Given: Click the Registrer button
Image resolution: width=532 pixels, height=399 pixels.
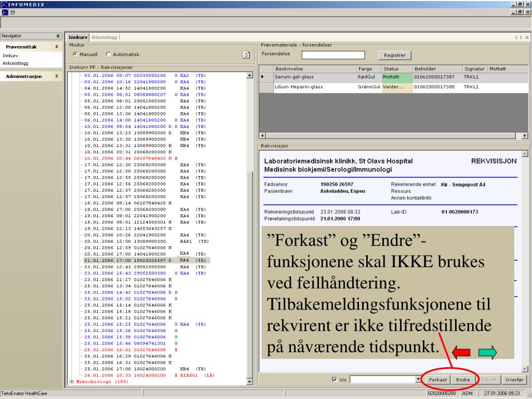Looking at the screenshot, I should tap(395, 55).
